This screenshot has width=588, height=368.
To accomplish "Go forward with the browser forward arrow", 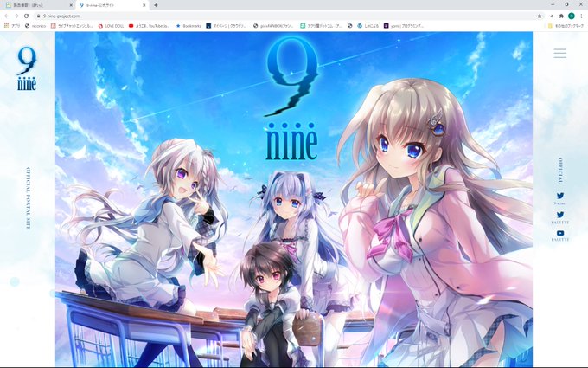I will pos(16,16).
